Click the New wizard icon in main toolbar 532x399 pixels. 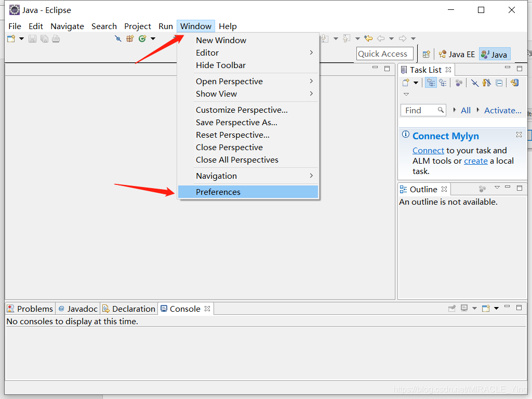tap(11, 38)
